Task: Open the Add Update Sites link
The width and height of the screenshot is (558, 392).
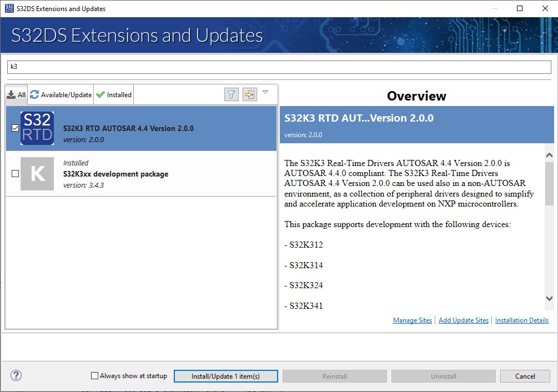Action: pos(463,320)
